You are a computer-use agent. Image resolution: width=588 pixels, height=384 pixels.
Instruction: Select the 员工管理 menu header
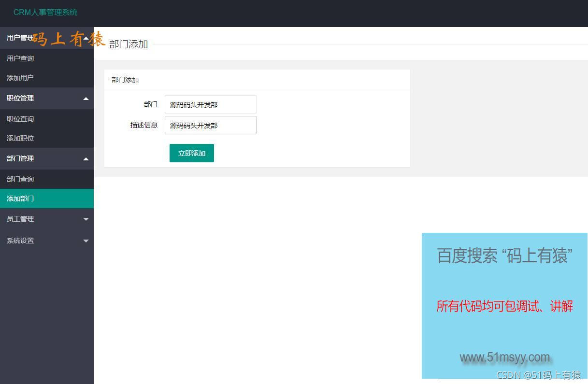pyautogui.click(x=47, y=219)
